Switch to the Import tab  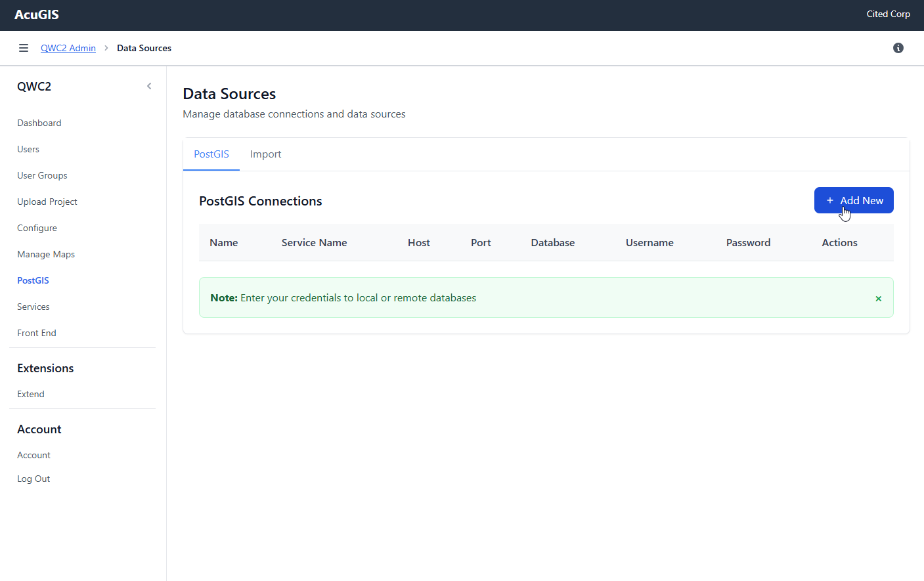click(x=265, y=154)
